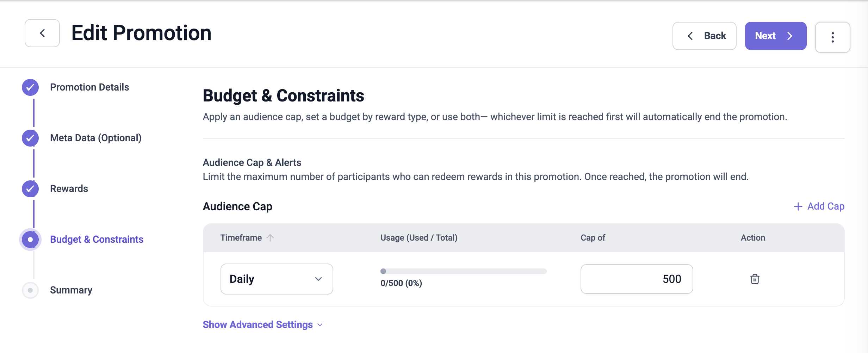This screenshot has width=868, height=353.
Task: Click the Budget & Constraints step indicator
Action: click(30, 240)
